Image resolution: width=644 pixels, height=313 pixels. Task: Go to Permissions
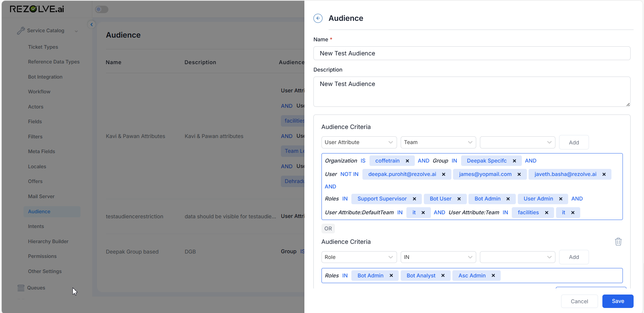coord(42,256)
